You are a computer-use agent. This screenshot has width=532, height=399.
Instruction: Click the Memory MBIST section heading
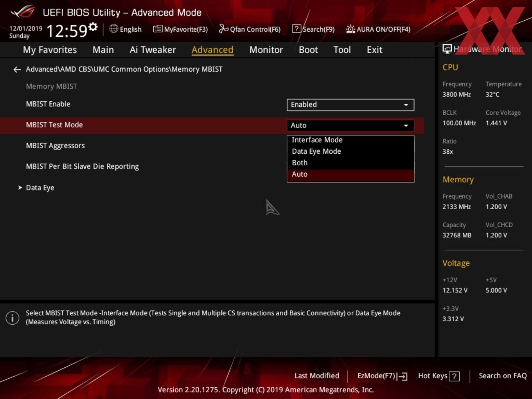[51, 86]
